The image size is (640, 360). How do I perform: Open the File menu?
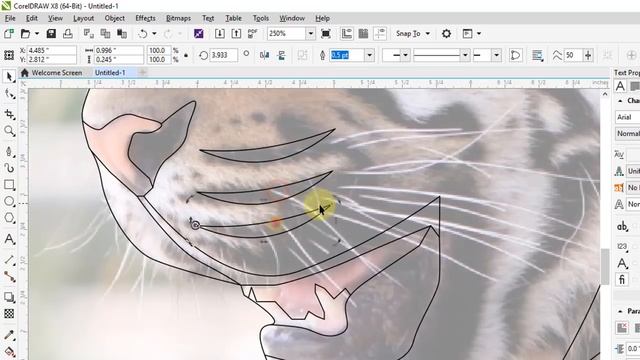pyautogui.click(x=10, y=18)
